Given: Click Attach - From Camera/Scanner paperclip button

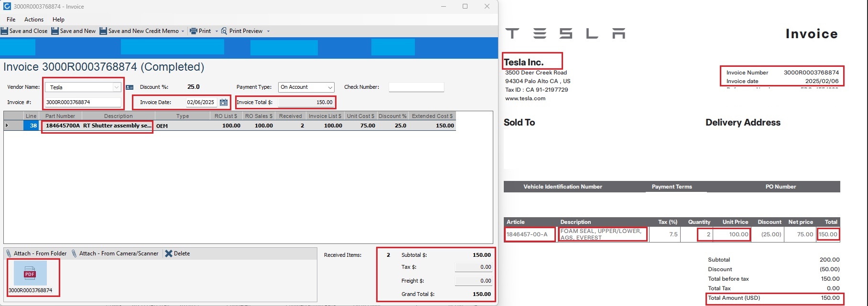Looking at the screenshot, I should [x=115, y=253].
